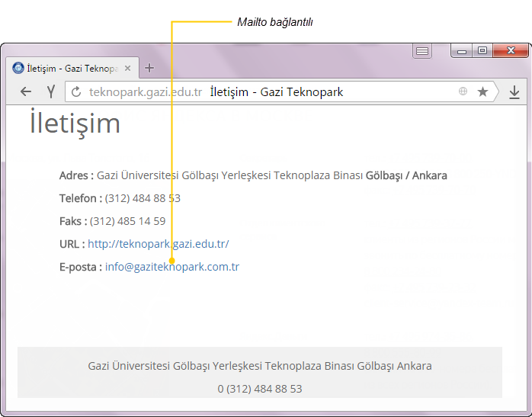Click the info@gaziteknopark.com.tr mailto link
This screenshot has height=417, width=532.
click(172, 267)
